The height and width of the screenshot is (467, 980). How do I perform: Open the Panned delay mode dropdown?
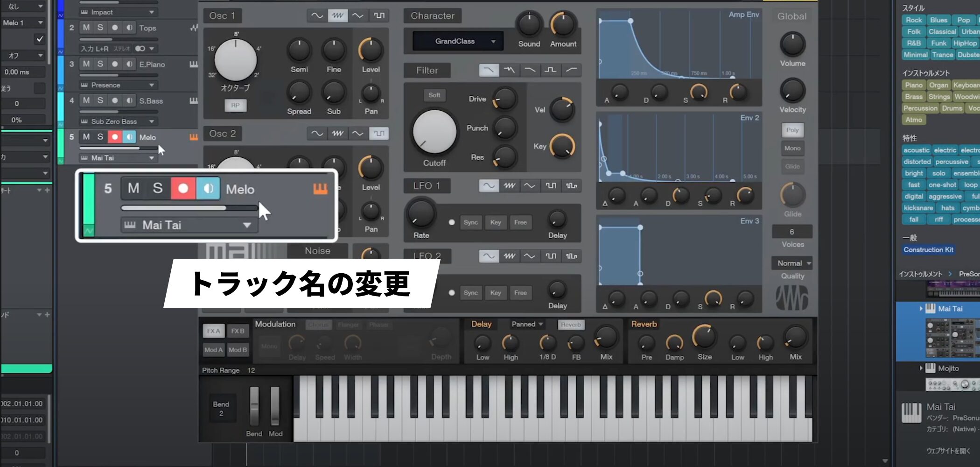[527, 324]
